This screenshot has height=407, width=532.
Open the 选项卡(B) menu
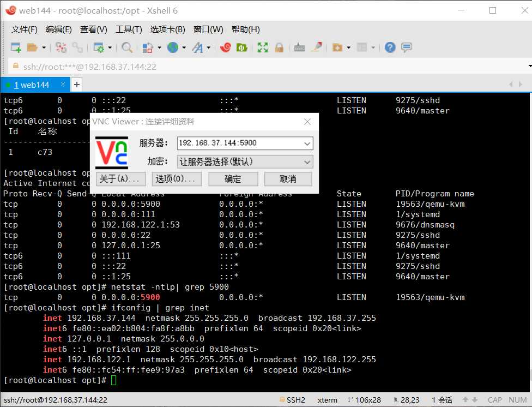tap(167, 29)
